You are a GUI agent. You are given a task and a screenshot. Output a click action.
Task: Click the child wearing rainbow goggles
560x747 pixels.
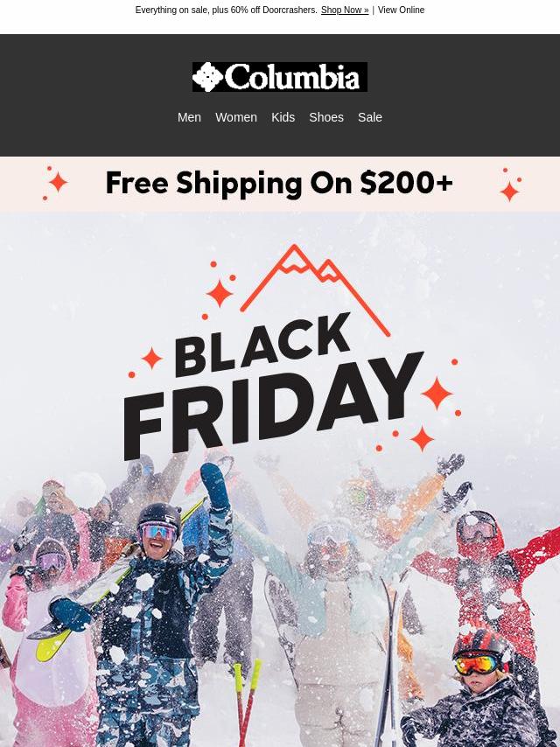(477, 691)
